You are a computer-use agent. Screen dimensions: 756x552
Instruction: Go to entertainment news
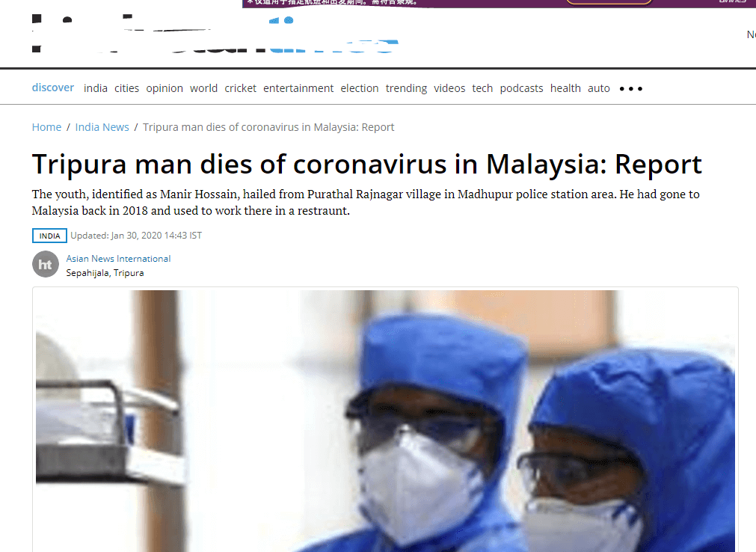coord(298,88)
